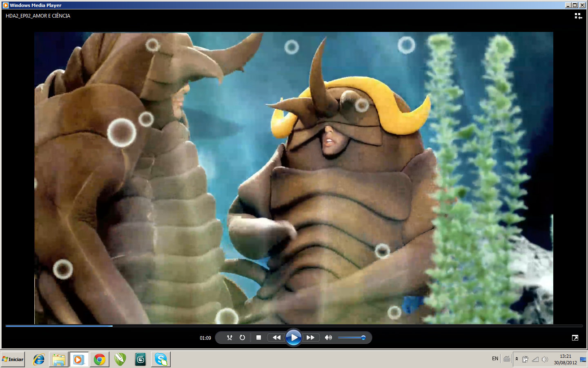Open Google Chrome from taskbar
Screen dimensions: 588x368
[100, 359]
